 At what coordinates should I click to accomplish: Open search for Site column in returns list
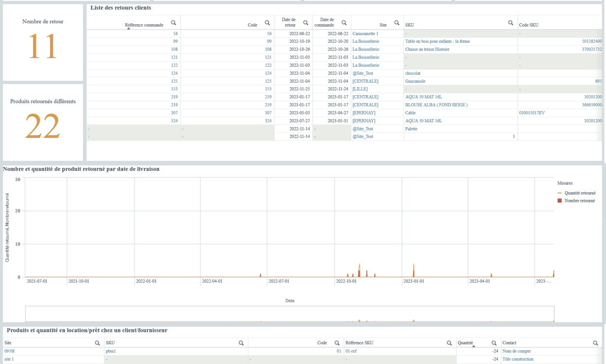pyautogui.click(x=397, y=23)
